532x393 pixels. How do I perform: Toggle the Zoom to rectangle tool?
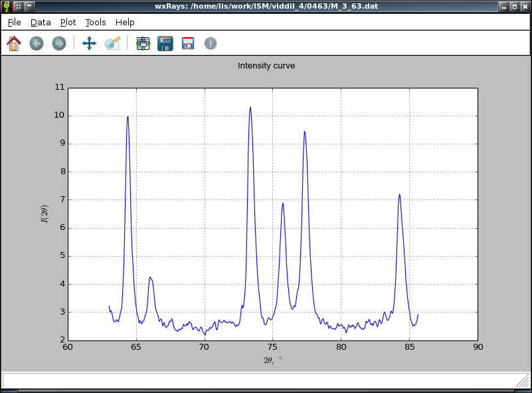112,44
